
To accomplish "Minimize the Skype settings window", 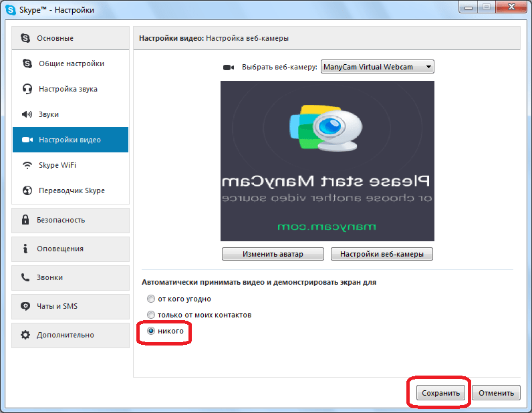I will point(469,7).
